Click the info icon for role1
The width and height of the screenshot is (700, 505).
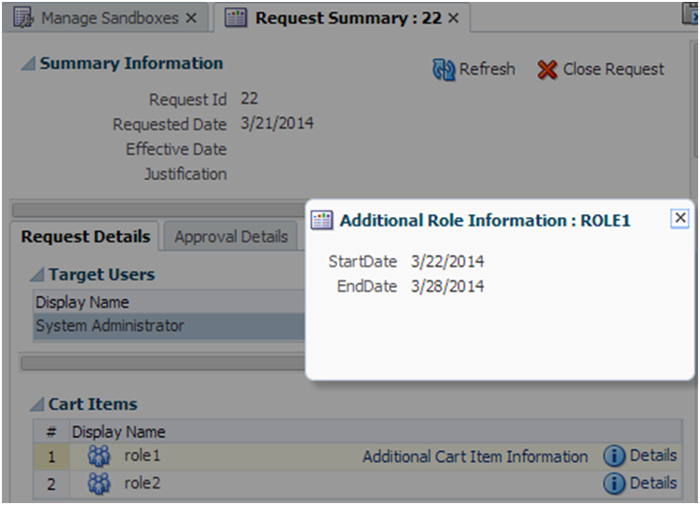[x=614, y=456]
